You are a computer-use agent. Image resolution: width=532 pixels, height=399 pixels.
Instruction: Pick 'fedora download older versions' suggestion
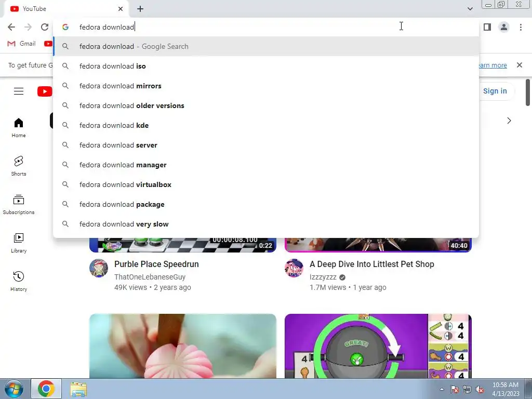pyautogui.click(x=266, y=105)
